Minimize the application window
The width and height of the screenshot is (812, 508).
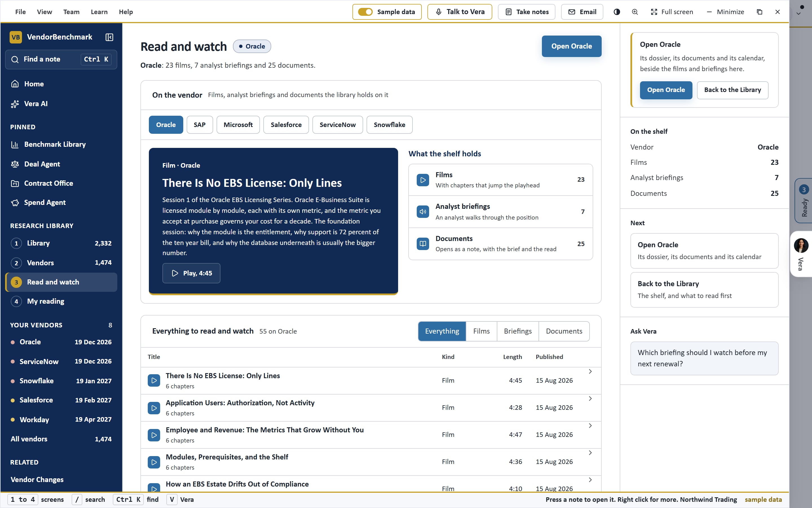pos(725,12)
